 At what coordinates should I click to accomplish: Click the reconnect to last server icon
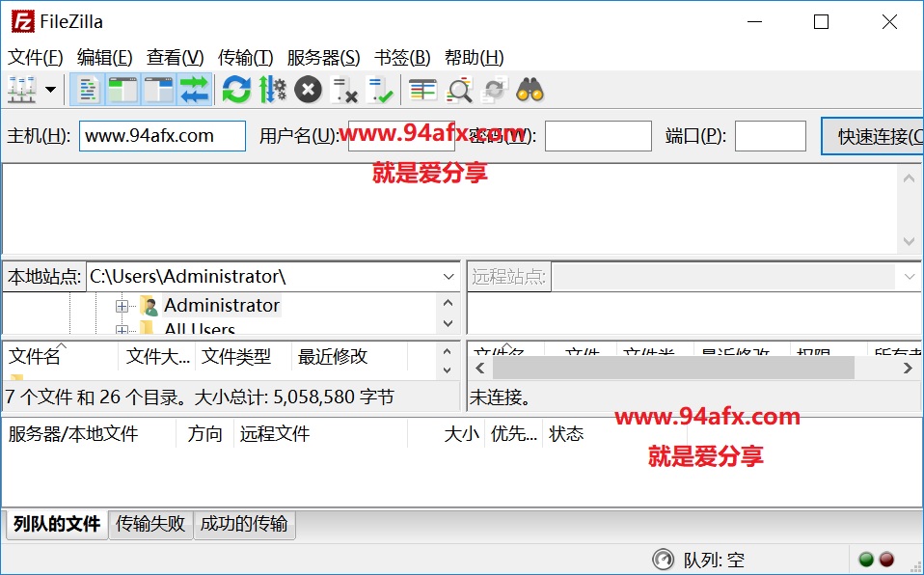[379, 91]
